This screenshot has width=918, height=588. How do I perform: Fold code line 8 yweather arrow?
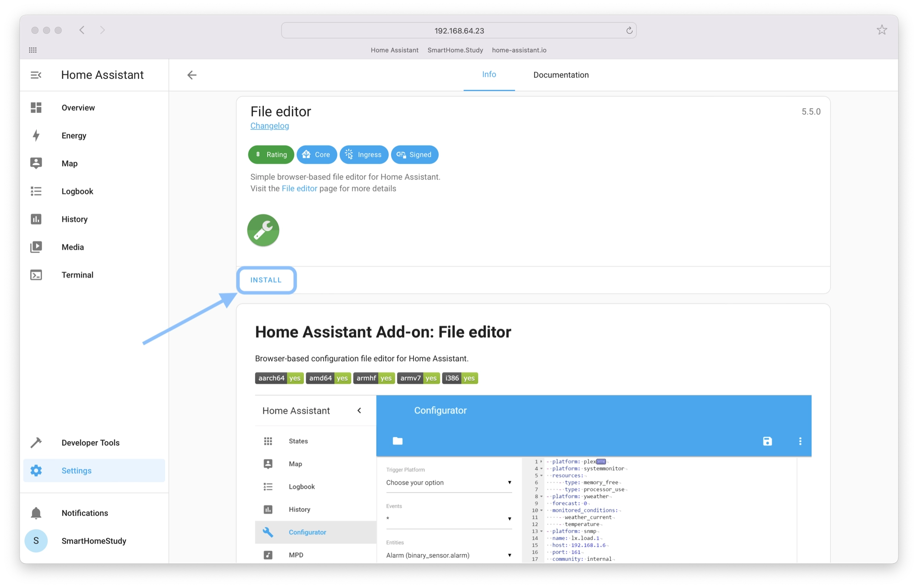(542, 497)
